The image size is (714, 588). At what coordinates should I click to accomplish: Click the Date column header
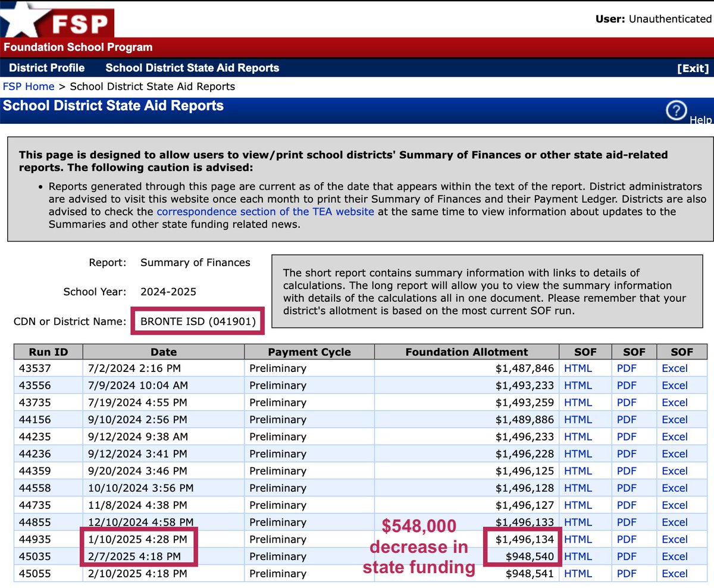[164, 352]
